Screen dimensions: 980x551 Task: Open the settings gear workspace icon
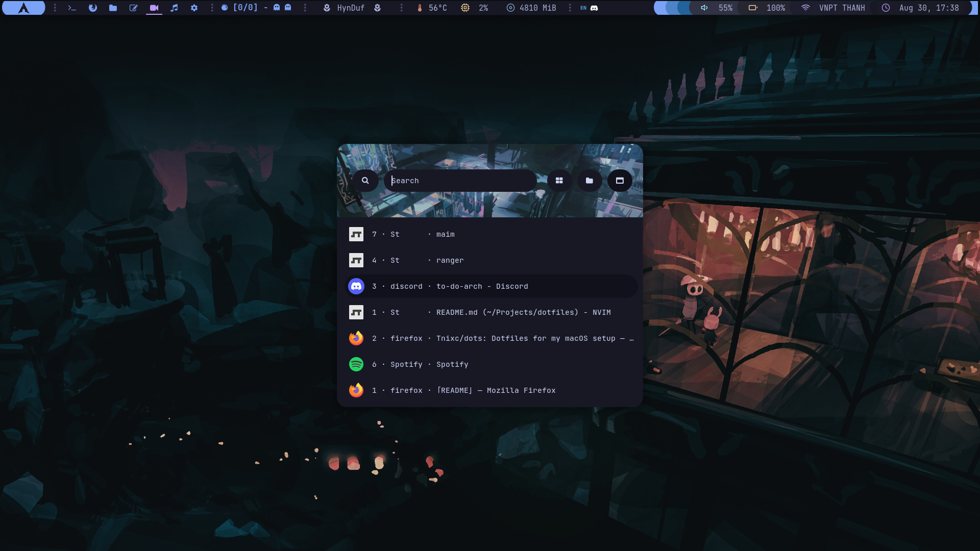pyautogui.click(x=194, y=8)
